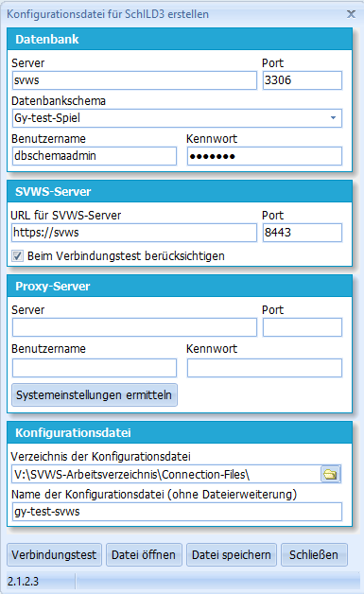Select the SVWS-Server Port field showing 8443
The height and width of the screenshot is (594, 364).
click(303, 233)
